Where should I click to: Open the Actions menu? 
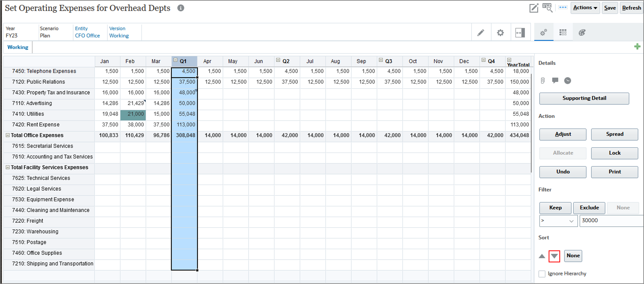tap(585, 8)
